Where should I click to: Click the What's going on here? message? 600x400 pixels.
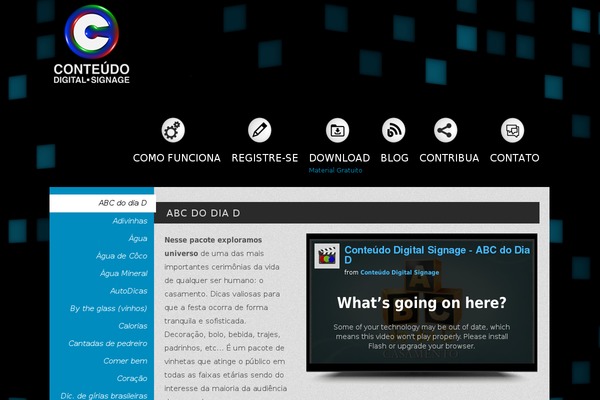pyautogui.click(x=422, y=303)
